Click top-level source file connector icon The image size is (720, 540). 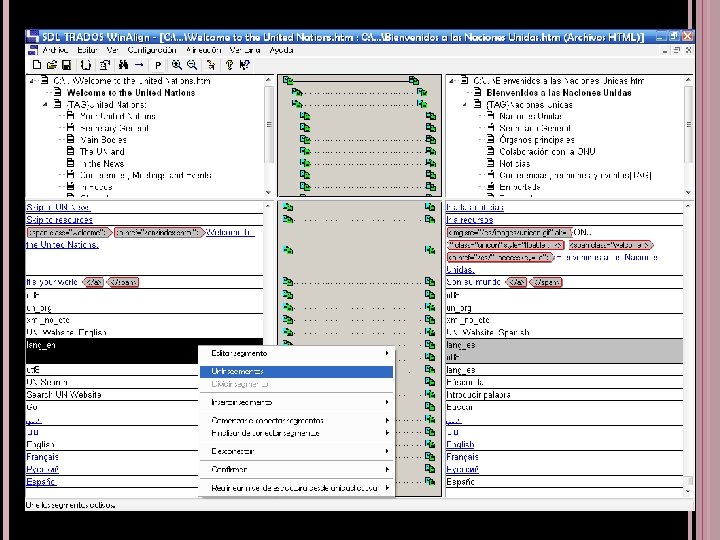click(x=288, y=80)
